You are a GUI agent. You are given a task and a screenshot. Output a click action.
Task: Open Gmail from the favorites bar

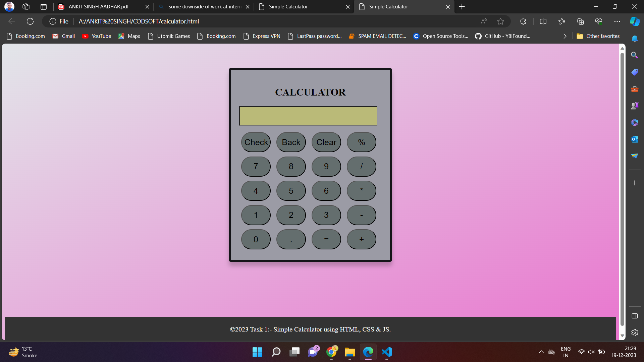63,36
